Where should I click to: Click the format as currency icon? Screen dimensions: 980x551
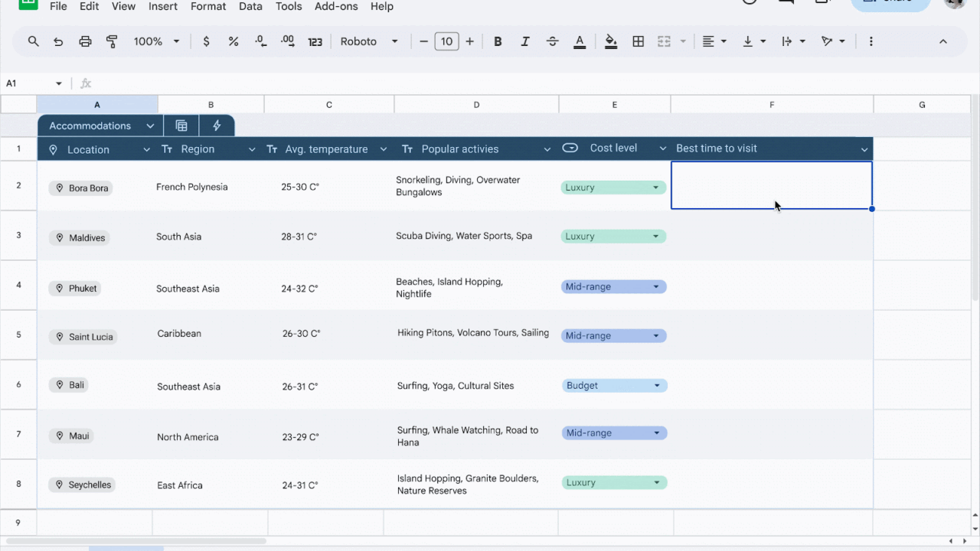(206, 42)
